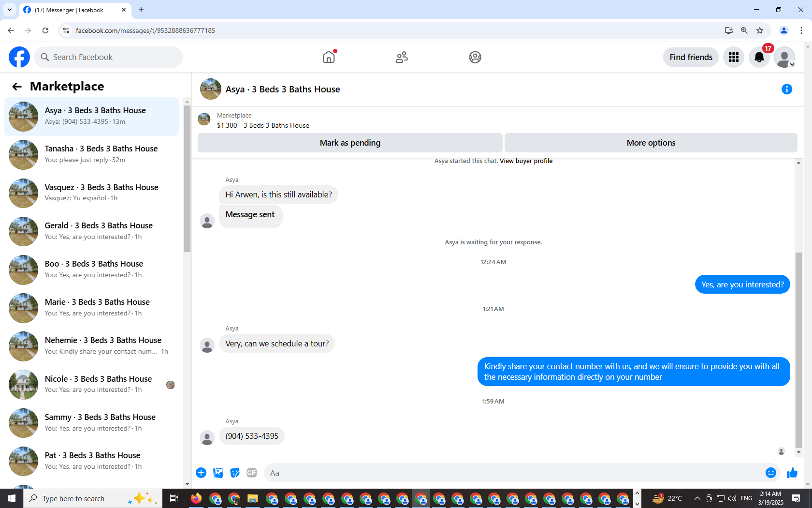812x508 pixels.
Task: Click the Windows taskbar search box
Action: pos(93,498)
